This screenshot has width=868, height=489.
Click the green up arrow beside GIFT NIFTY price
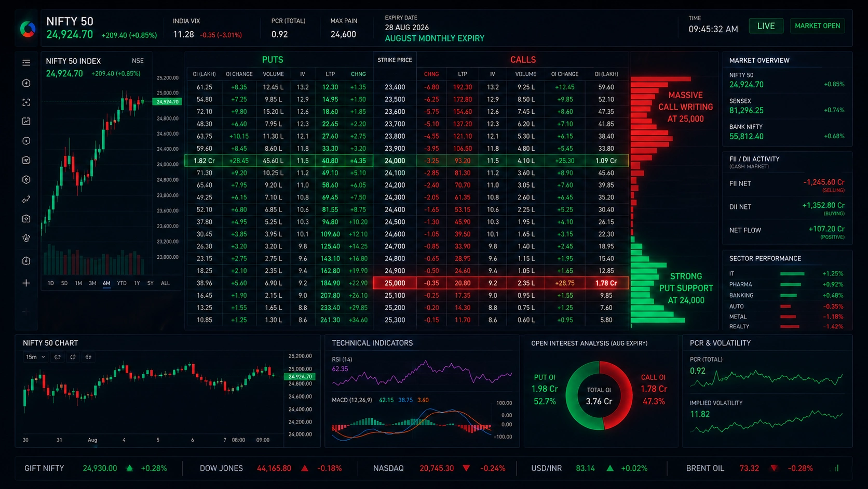tap(130, 468)
